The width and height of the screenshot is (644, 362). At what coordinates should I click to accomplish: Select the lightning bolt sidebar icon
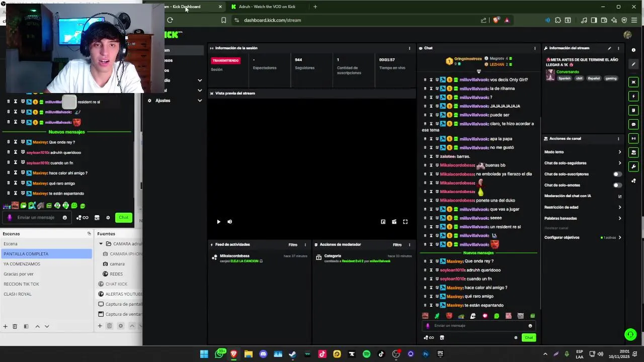633,96
